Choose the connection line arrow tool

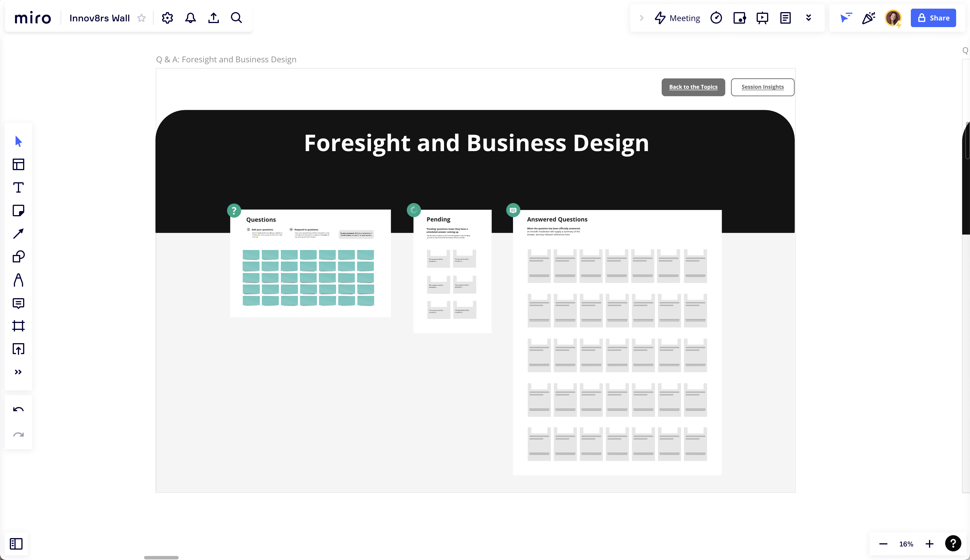pos(18,234)
